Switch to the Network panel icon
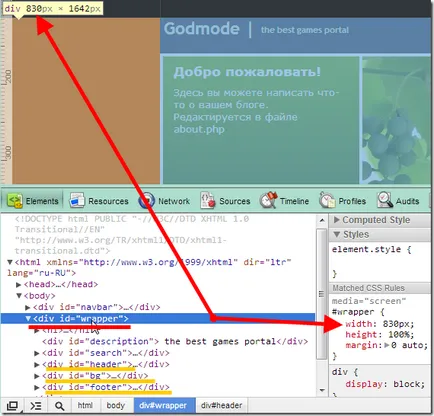Screen dimensions: 434x416 point(146,201)
